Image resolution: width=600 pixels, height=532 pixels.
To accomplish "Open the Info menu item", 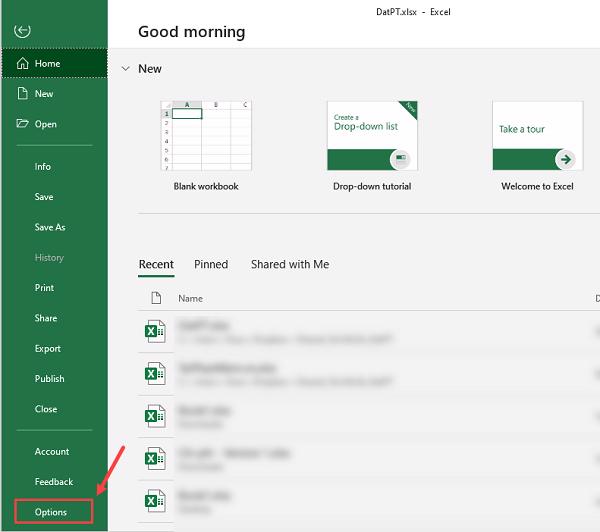I will [x=42, y=166].
